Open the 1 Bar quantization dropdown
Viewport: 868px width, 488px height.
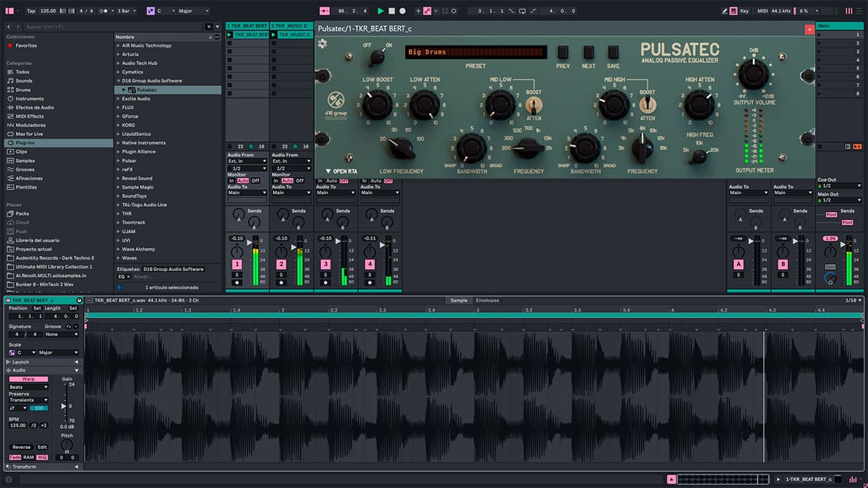126,11
